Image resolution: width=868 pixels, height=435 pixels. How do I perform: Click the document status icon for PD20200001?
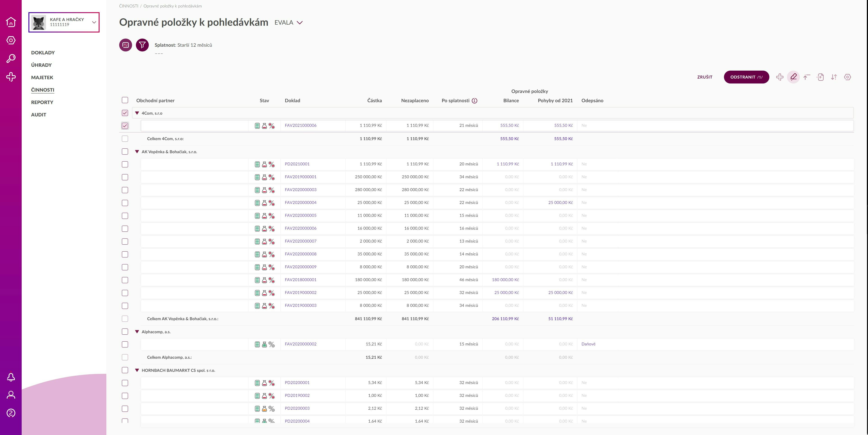click(257, 383)
